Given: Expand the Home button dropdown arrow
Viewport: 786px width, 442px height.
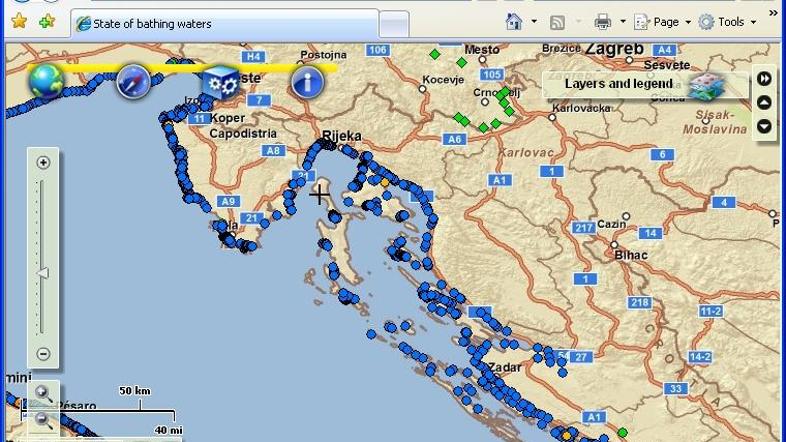Looking at the screenshot, I should tap(534, 22).
